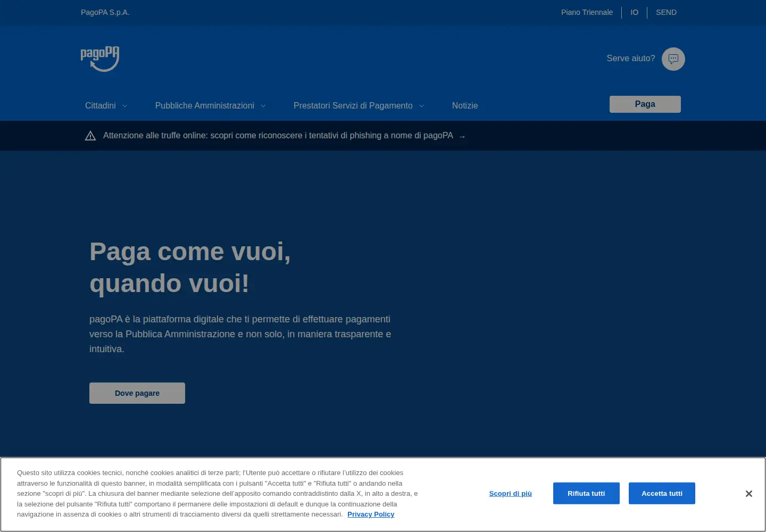Click the Serve aiuto? text
766x532 pixels.
631,59
